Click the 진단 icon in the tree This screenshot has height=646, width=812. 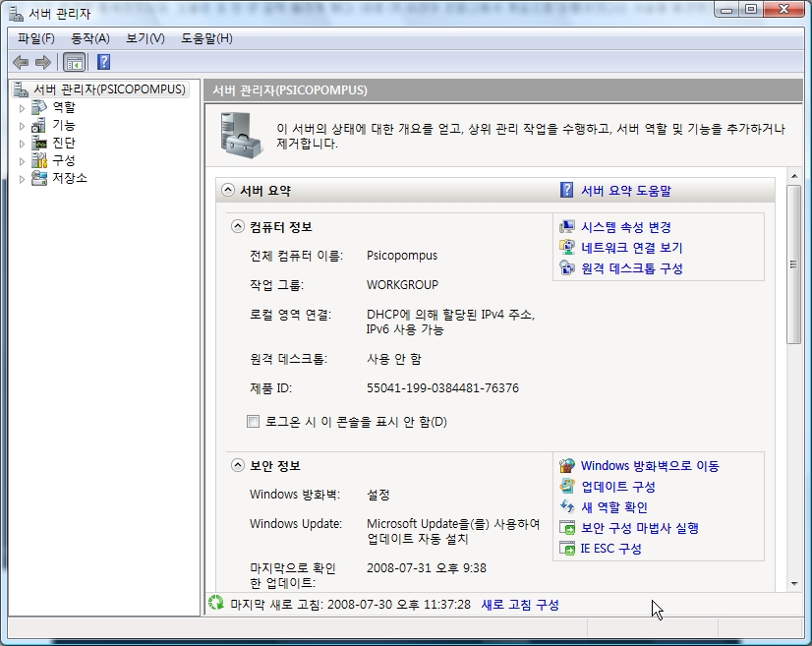tap(39, 143)
